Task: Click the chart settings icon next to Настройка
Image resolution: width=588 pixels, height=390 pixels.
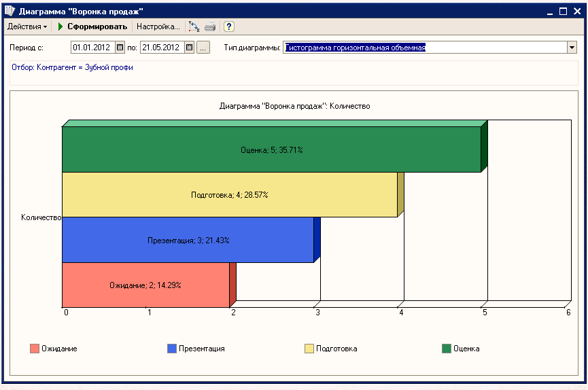Action: 194,27
